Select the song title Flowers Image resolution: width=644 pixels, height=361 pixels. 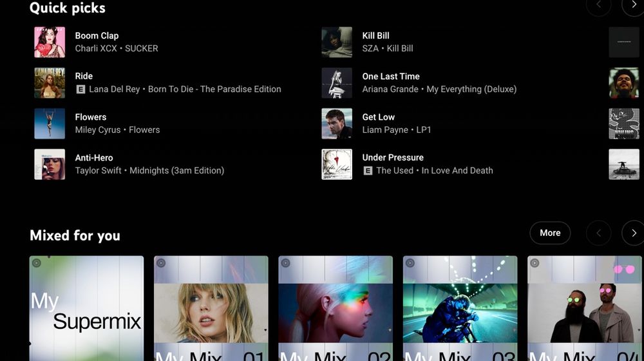90,117
